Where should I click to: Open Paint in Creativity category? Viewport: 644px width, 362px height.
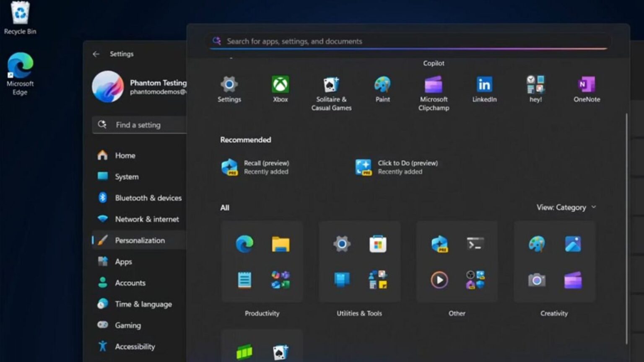click(x=537, y=244)
